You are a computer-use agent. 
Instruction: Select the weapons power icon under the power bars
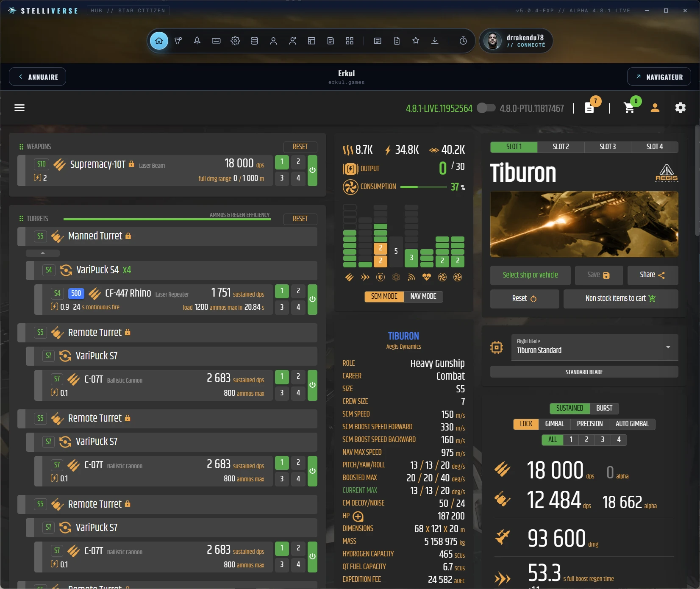(x=349, y=277)
